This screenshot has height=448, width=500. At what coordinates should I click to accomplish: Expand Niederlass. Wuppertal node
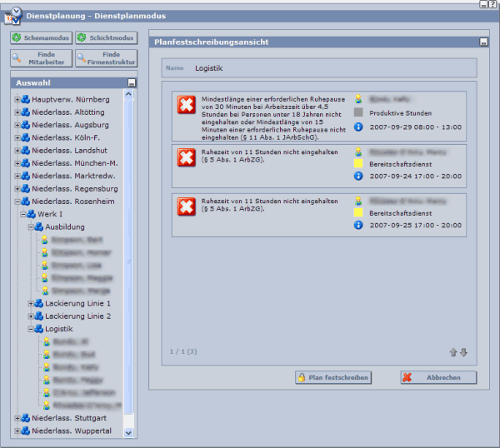[x=17, y=431]
